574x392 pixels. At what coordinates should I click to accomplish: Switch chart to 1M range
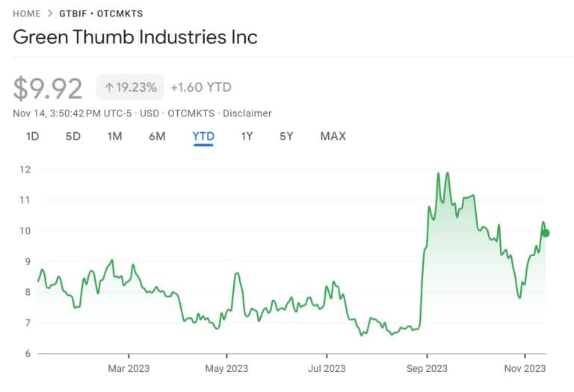(x=114, y=137)
